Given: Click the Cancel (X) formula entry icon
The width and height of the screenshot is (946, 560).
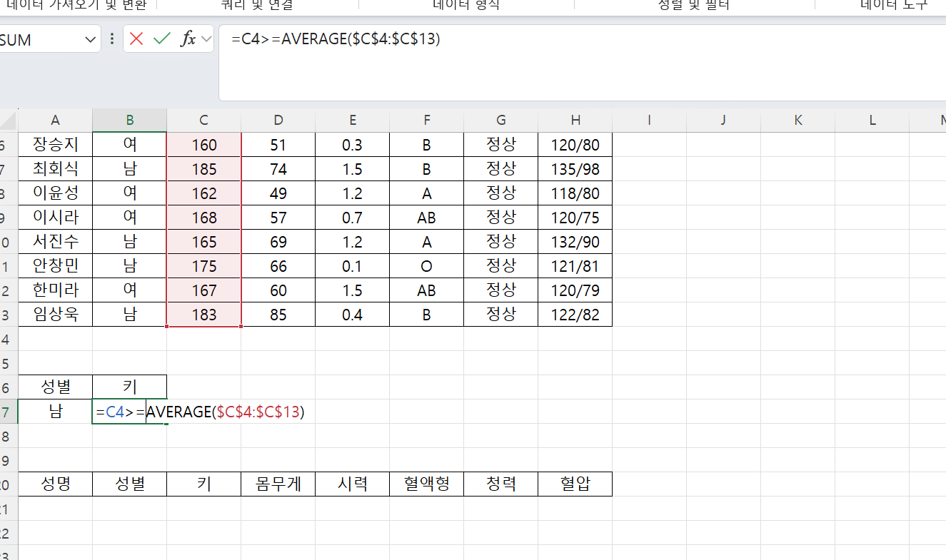Looking at the screenshot, I should tap(136, 39).
